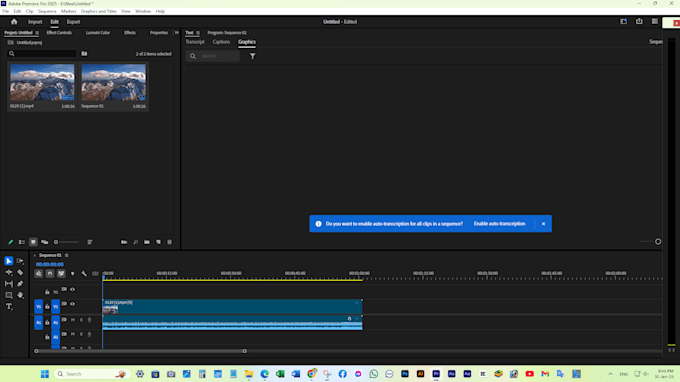Viewport: 680px width, 382px height.
Task: Open the File menu
Action: pyautogui.click(x=6, y=11)
